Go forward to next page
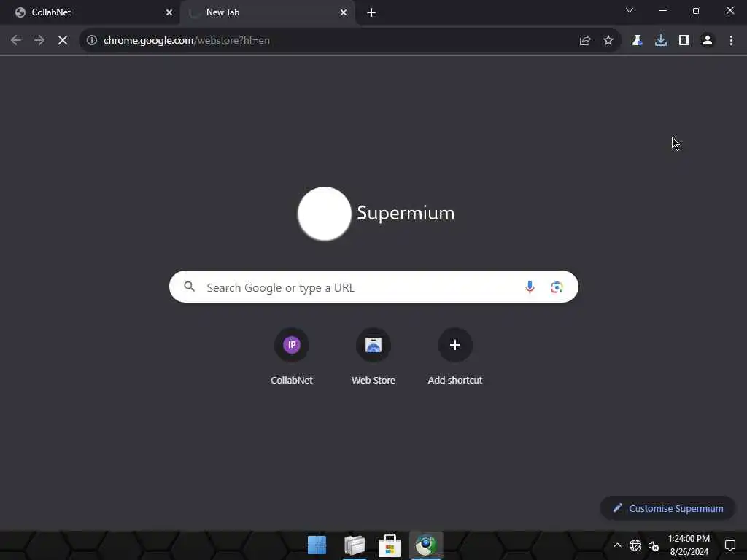 pos(39,41)
